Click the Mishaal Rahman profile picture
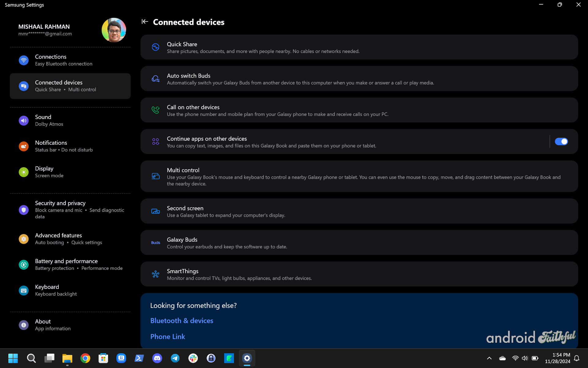The height and width of the screenshot is (368, 588). click(x=114, y=30)
